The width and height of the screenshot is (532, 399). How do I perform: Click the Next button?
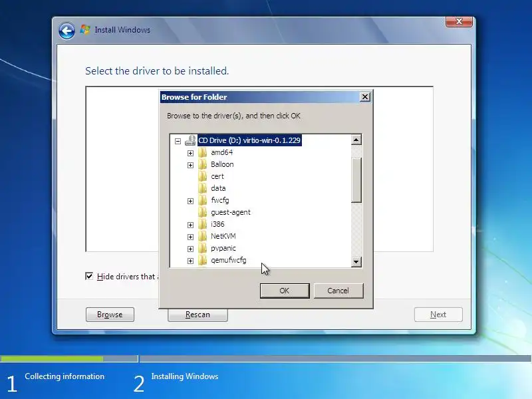(x=438, y=315)
